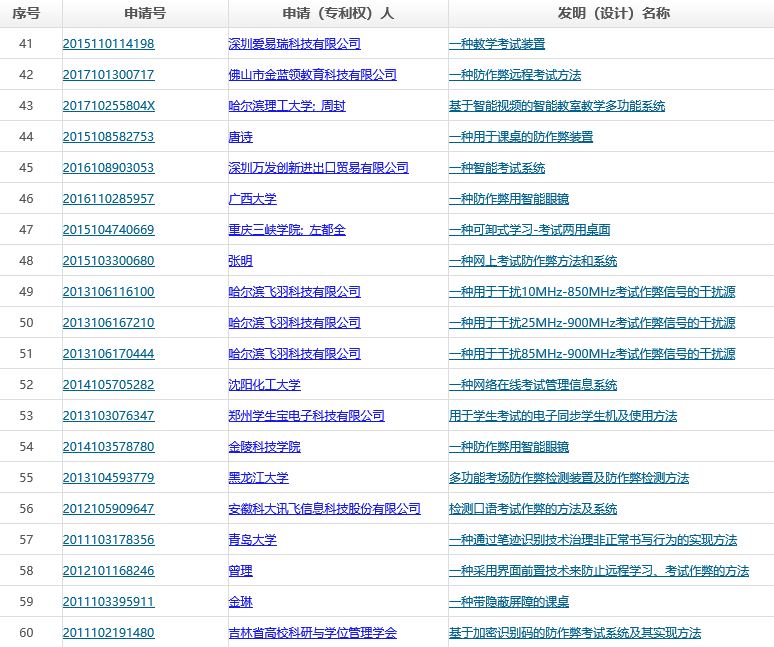Open patent 一种教学考试装置
Image resolution: width=774 pixels, height=647 pixels.
tap(497, 44)
